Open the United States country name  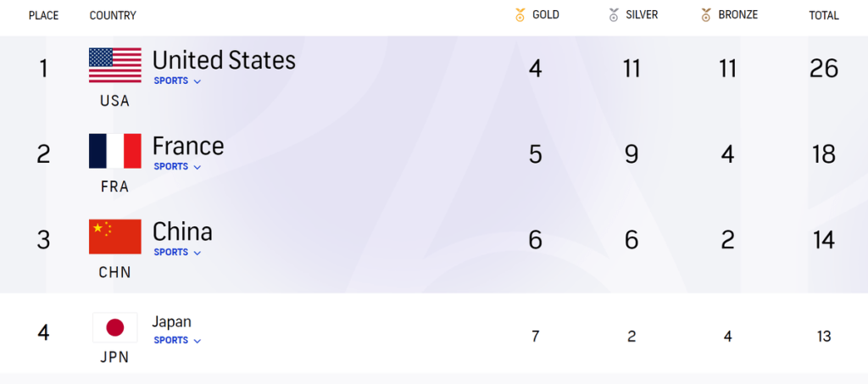(x=224, y=60)
